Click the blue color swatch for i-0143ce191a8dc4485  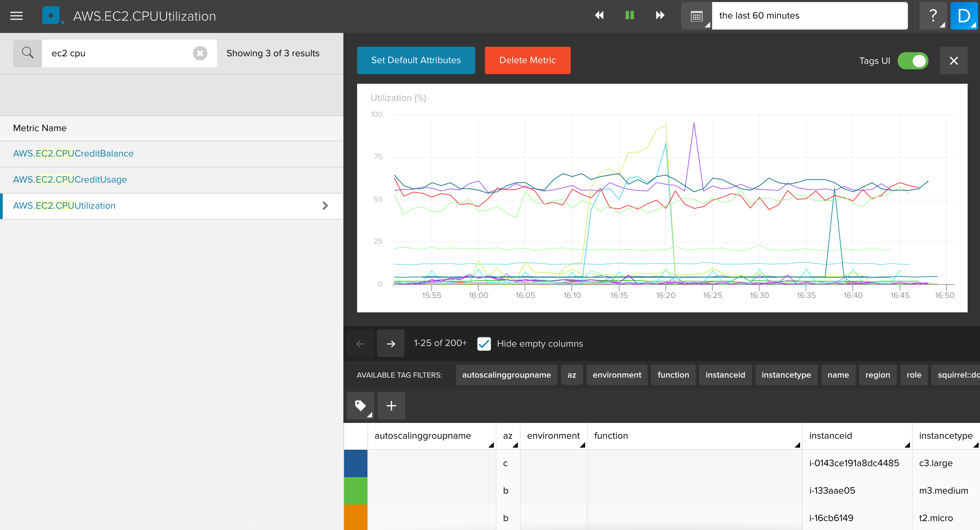point(355,463)
